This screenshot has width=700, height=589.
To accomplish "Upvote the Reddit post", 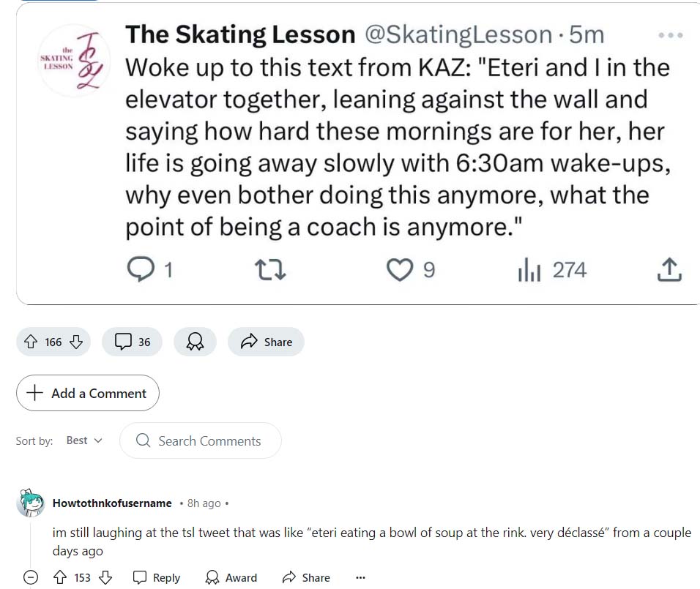I will [31, 342].
